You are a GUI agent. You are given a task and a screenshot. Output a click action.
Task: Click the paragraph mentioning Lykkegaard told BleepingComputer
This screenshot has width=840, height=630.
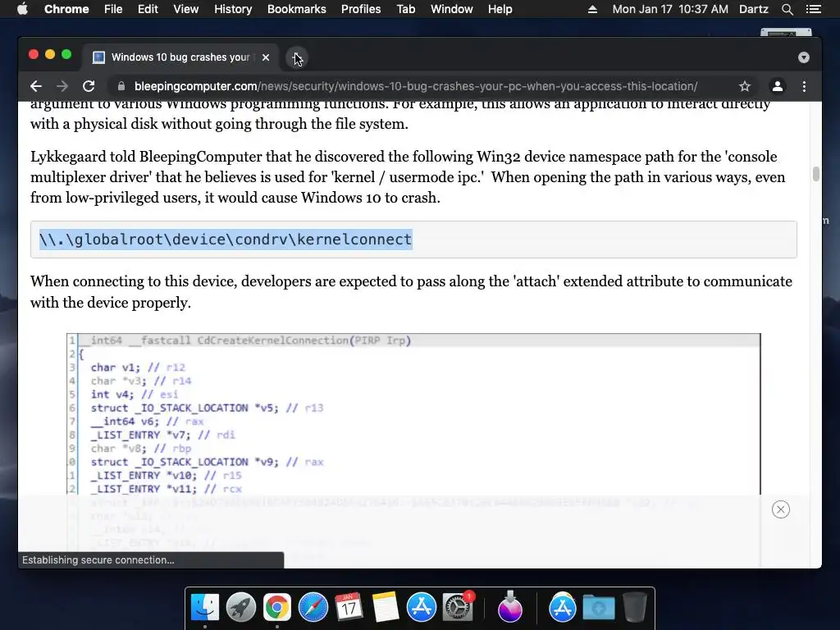click(x=408, y=177)
